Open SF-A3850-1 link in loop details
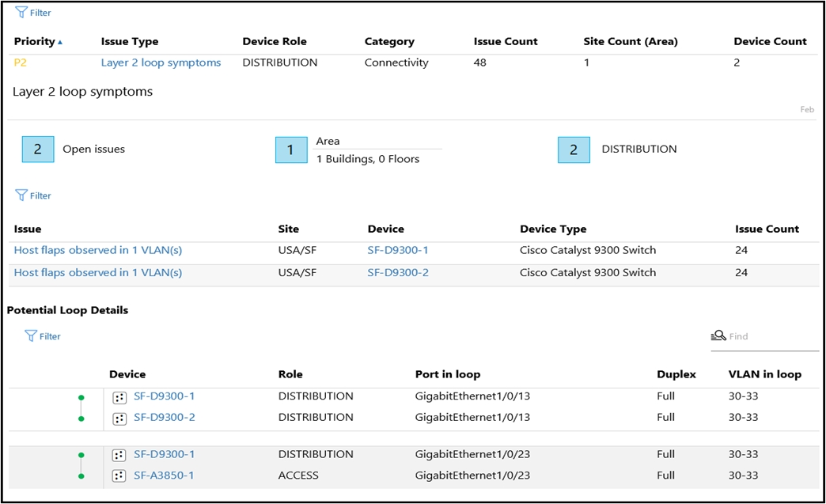826x504 pixels. click(164, 476)
